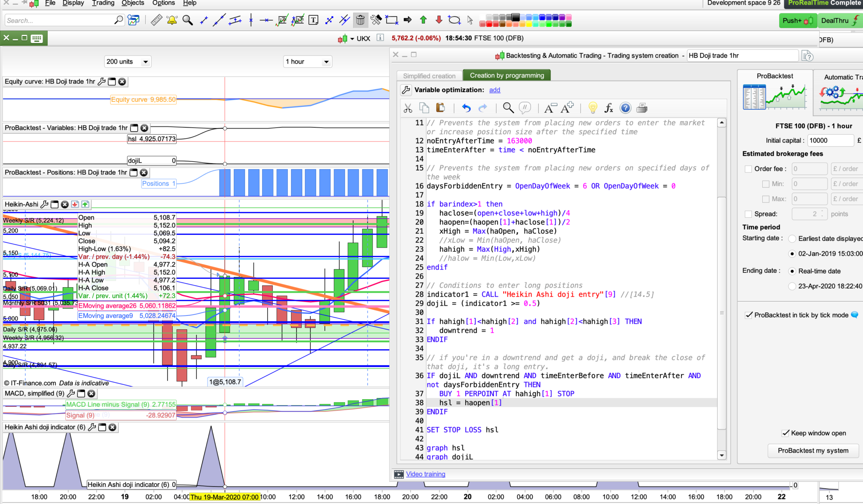Select Earliest date displayed radio button
Screen dimensions: 863x504
click(x=792, y=239)
